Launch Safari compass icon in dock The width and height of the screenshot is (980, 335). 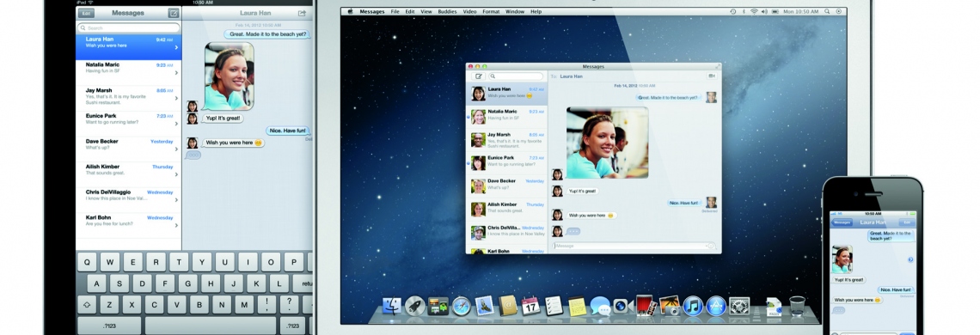pyautogui.click(x=462, y=307)
